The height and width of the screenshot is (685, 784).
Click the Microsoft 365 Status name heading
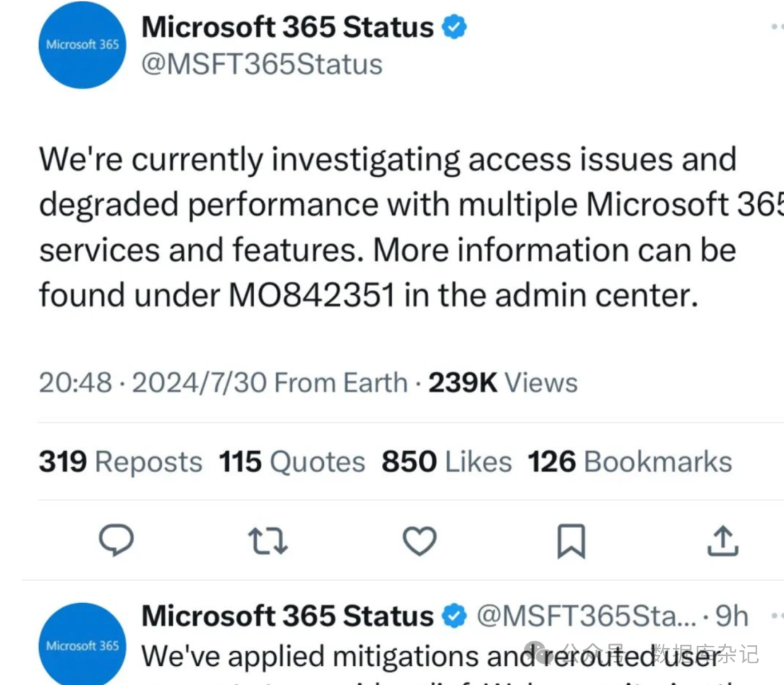click(x=287, y=28)
